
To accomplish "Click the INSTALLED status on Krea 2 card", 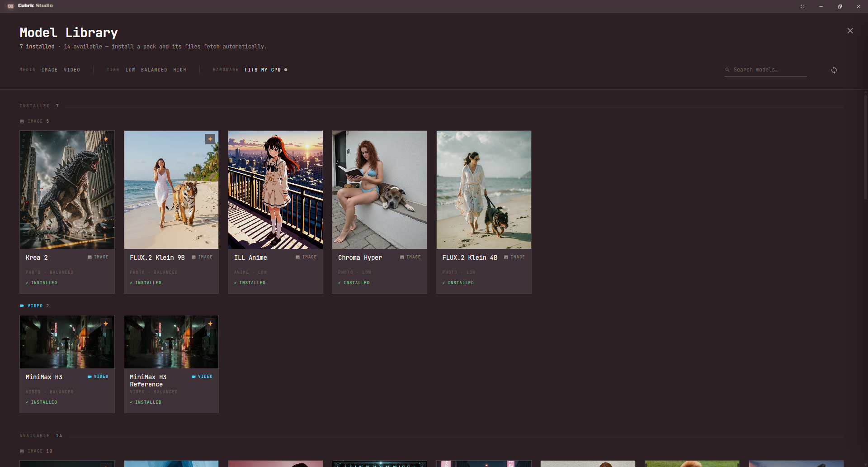I will point(42,283).
